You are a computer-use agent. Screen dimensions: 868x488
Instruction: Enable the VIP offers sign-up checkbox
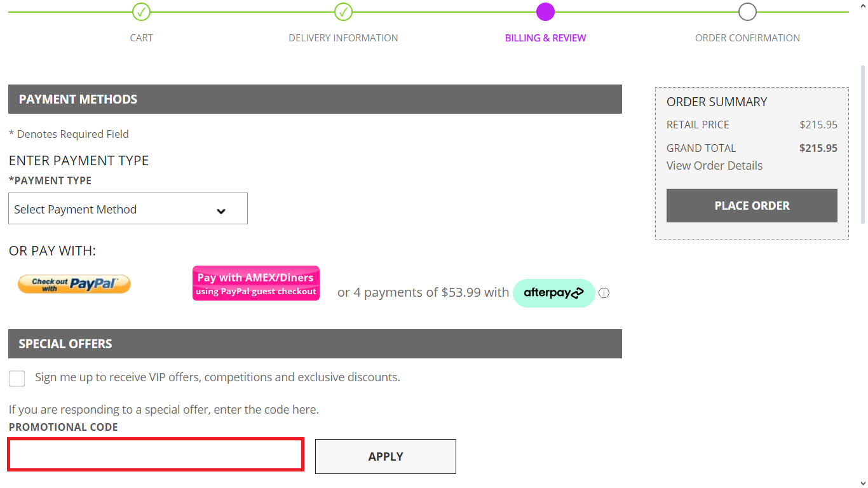click(x=17, y=378)
